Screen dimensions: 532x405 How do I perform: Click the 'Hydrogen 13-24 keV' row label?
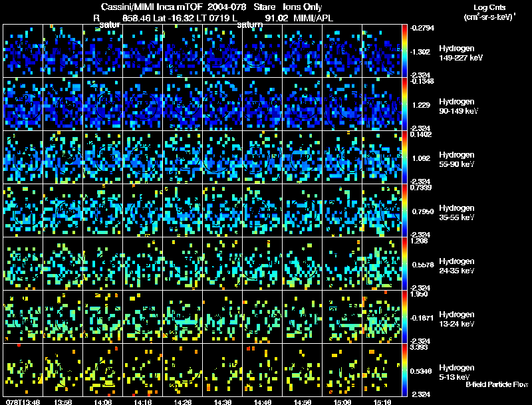coord(456,319)
